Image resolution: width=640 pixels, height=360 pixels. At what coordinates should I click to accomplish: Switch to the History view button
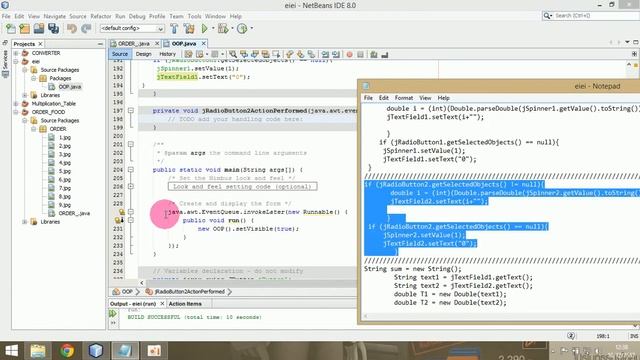coord(167,54)
